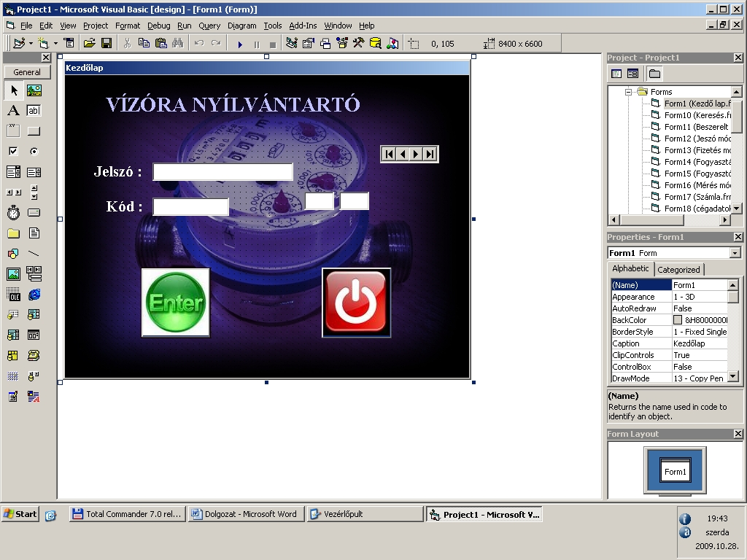
Task: Open the Menu Editor from toolbar
Action: pos(69,43)
